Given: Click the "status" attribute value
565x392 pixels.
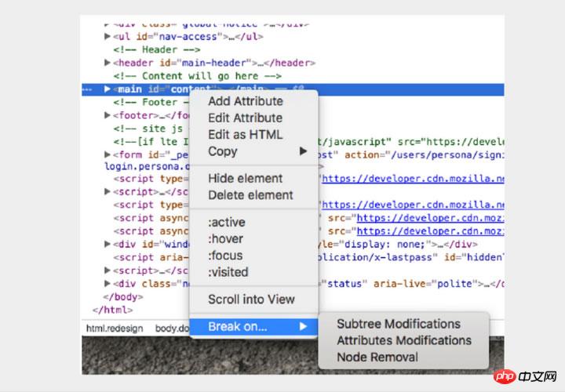Looking at the screenshot, I should 344,284.
